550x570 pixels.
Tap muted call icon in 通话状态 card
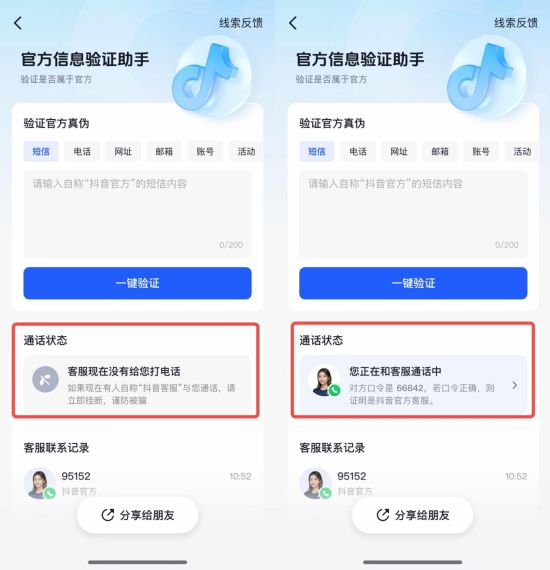[x=45, y=379]
